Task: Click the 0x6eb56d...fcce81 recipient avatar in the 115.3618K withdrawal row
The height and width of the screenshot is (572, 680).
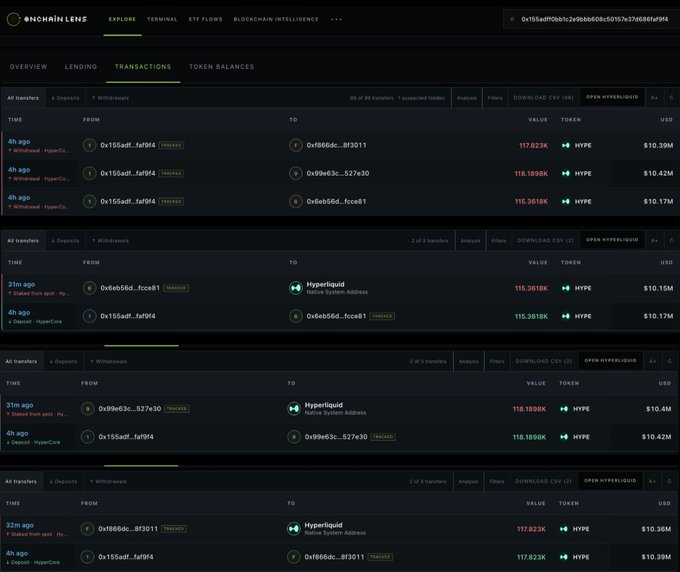Action: (x=295, y=202)
